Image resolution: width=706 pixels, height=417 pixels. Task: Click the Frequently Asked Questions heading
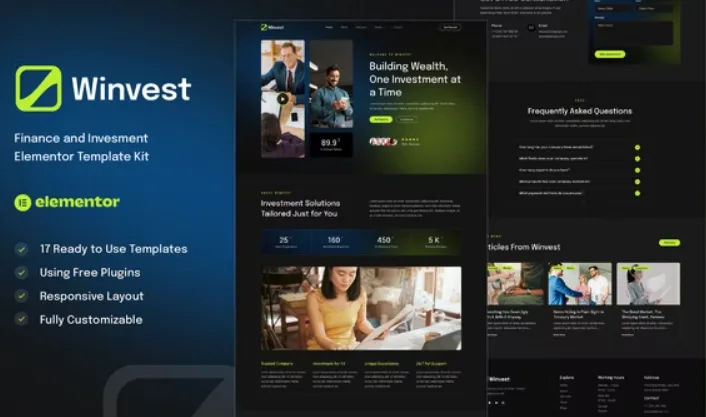[579, 111]
